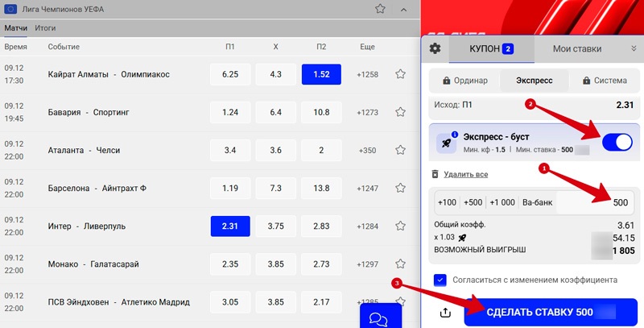
Task: Uncheck Согласиться с изменением коэффициента
Action: (x=440, y=280)
